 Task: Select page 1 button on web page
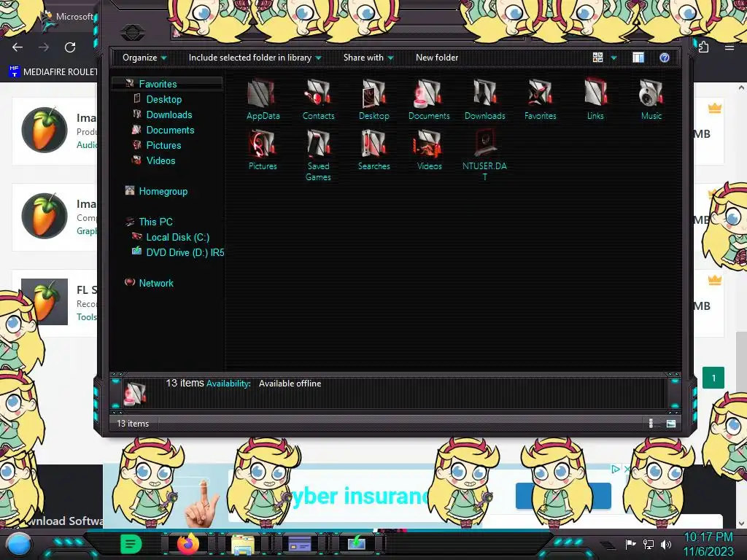[x=713, y=378]
